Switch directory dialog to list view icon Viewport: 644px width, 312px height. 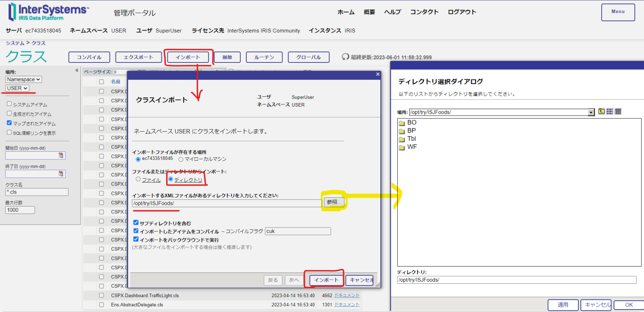[610, 112]
